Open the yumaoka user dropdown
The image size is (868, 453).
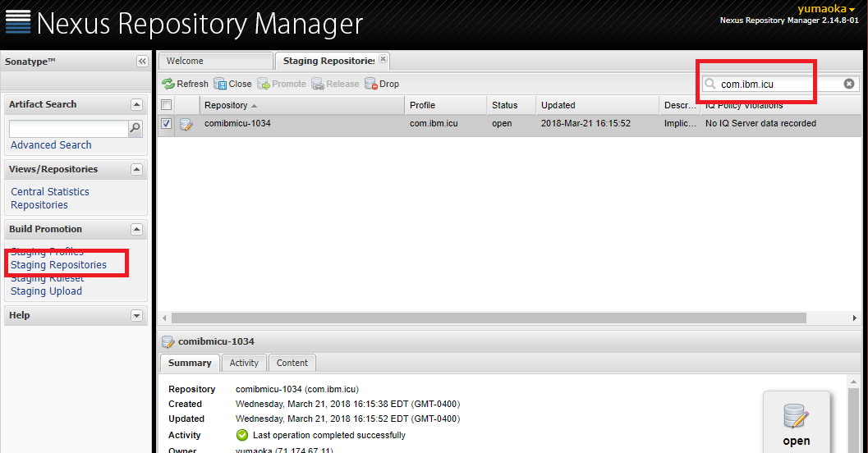pyautogui.click(x=826, y=9)
